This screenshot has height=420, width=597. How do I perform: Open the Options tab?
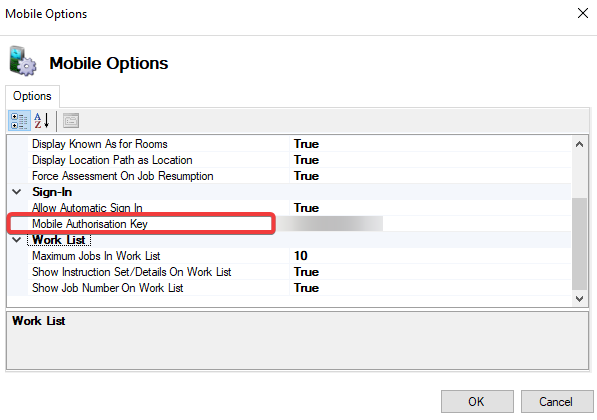tap(32, 96)
